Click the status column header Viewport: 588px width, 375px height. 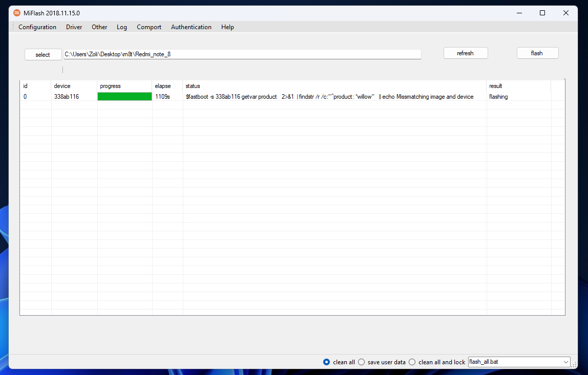[x=334, y=86]
